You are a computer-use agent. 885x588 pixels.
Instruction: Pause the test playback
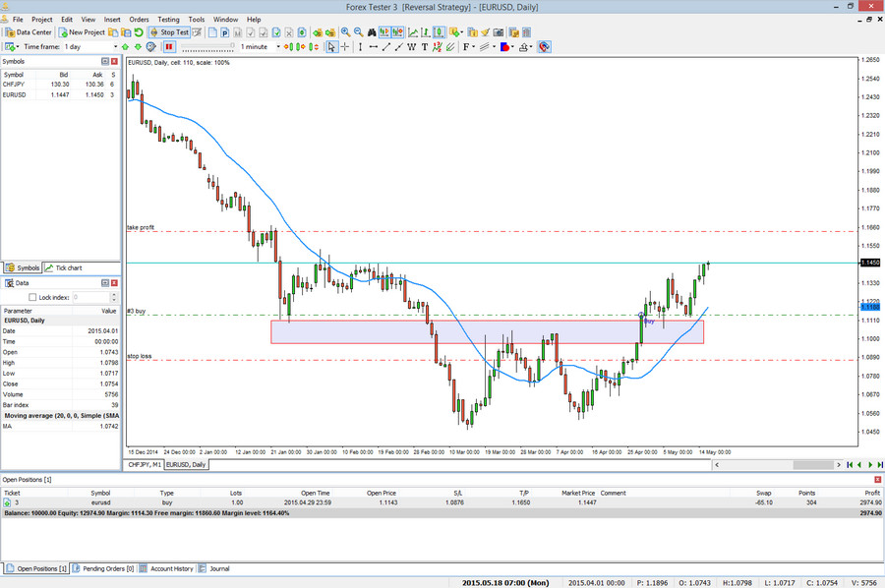[169, 46]
